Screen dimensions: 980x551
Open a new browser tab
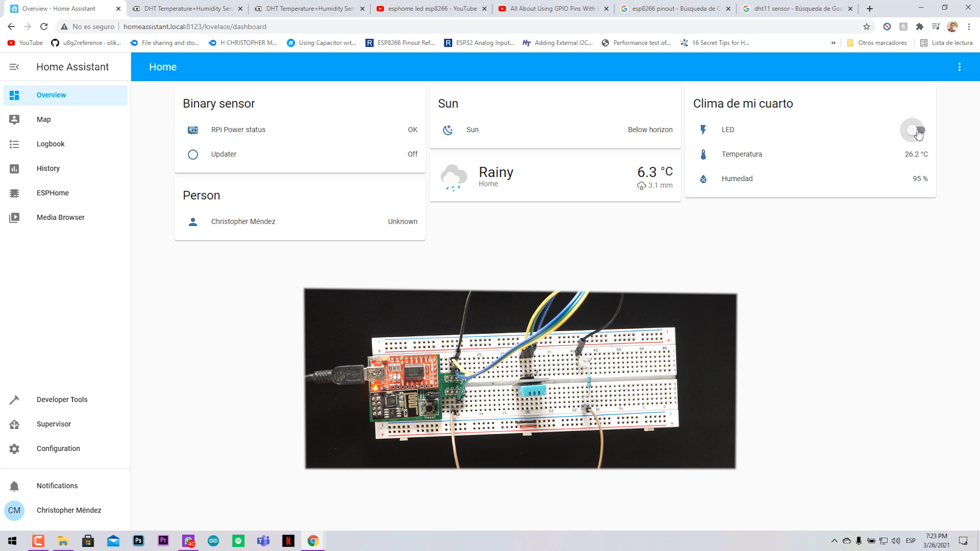[870, 9]
